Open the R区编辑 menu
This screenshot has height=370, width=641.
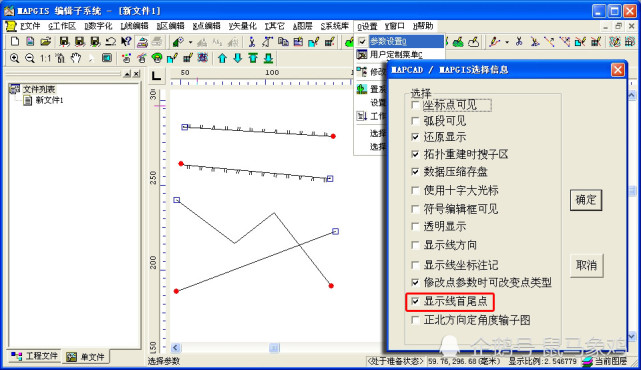(x=170, y=26)
